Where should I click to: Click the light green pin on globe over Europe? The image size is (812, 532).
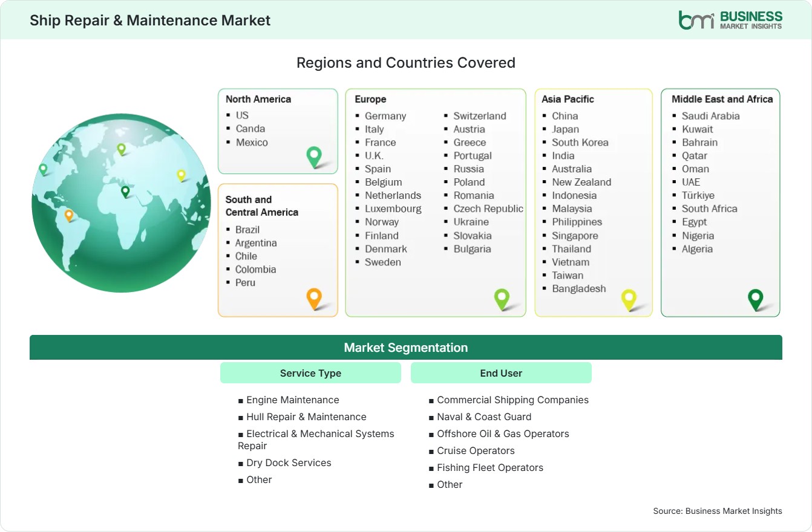tap(121, 149)
